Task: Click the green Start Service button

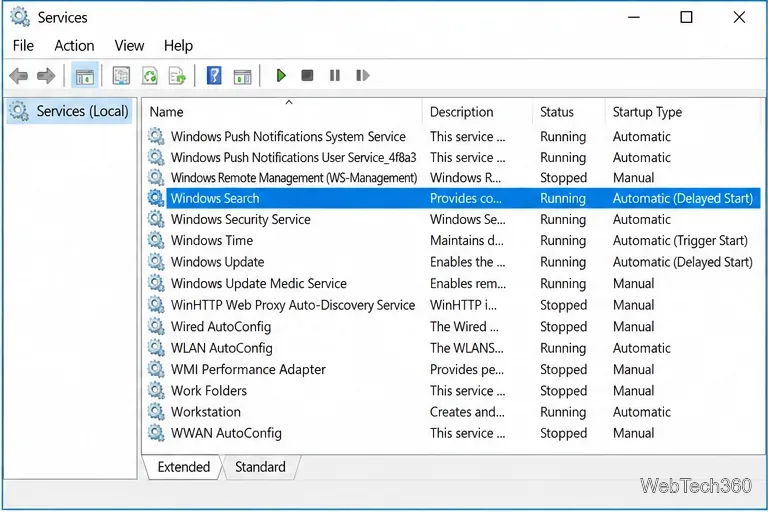Action: coord(281,75)
